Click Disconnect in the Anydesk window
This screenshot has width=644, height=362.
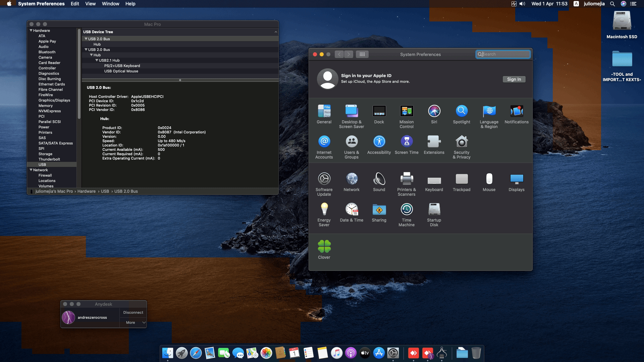coord(133,312)
